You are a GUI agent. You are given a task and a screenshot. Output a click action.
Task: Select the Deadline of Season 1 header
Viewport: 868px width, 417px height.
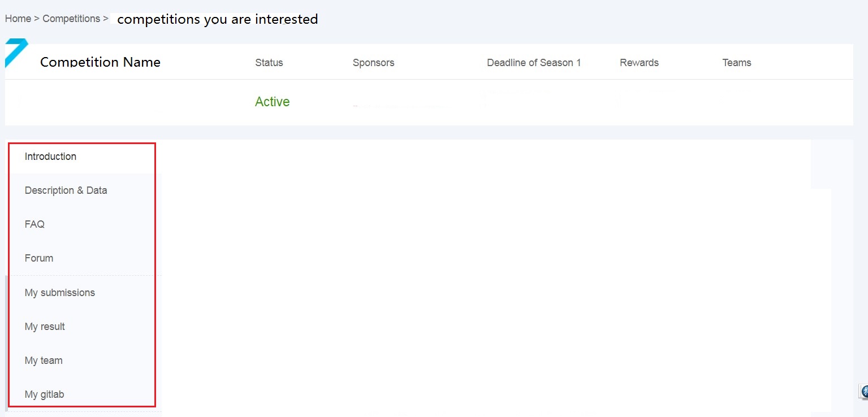(534, 63)
